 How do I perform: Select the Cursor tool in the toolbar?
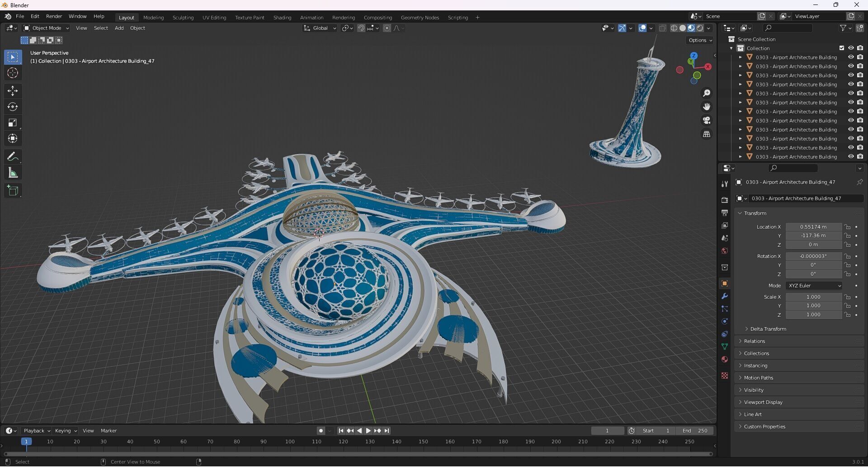click(13, 73)
